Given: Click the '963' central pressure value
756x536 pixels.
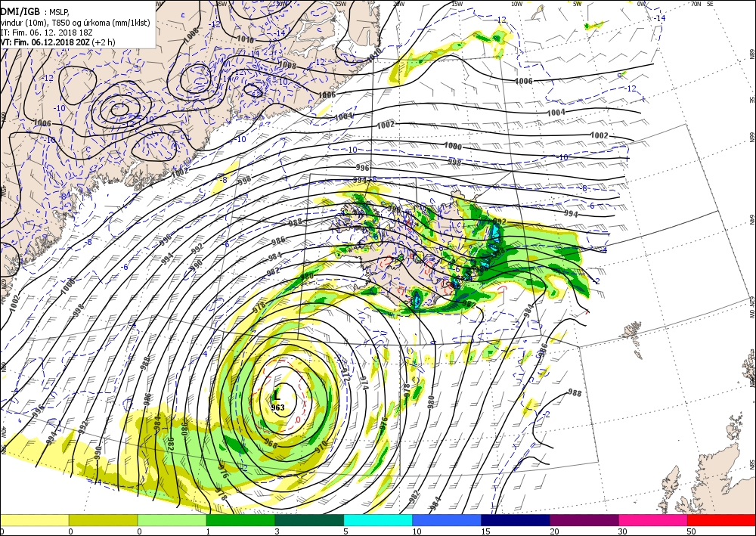Looking at the screenshot, I should point(277,407).
